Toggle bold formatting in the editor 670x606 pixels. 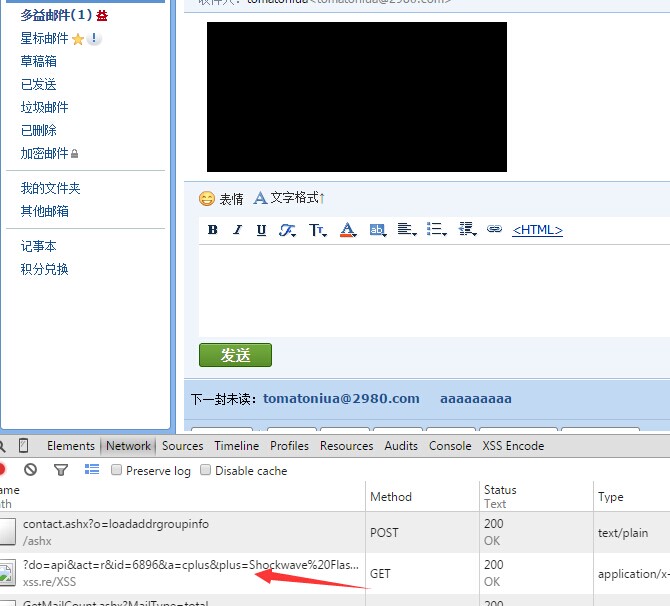click(x=212, y=230)
